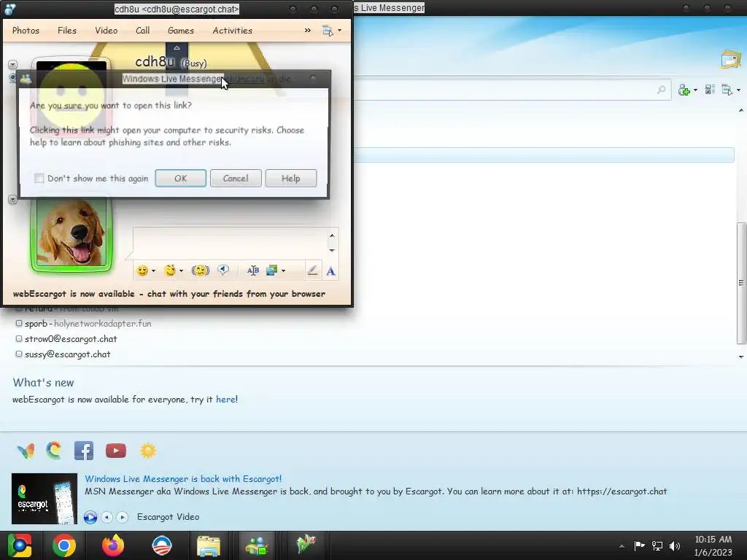Go to next Escargot video item
The image size is (747, 560).
(122, 517)
